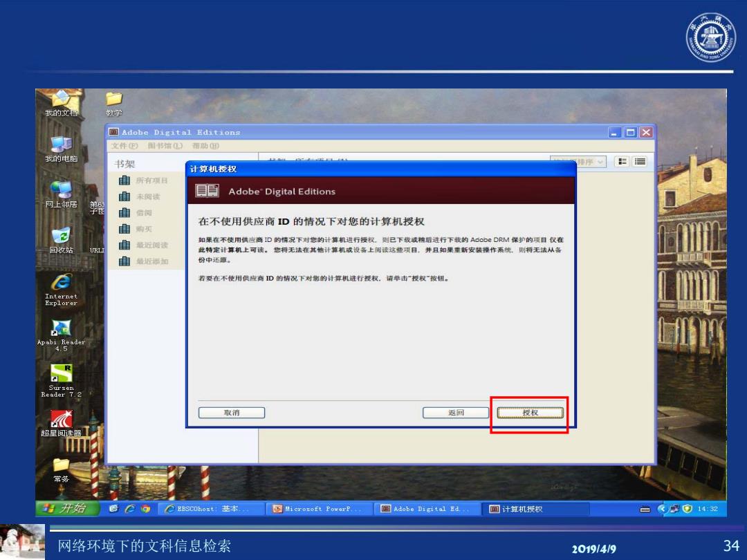Switch library to list view
Screen dimensions: 747x560
[x=640, y=162]
